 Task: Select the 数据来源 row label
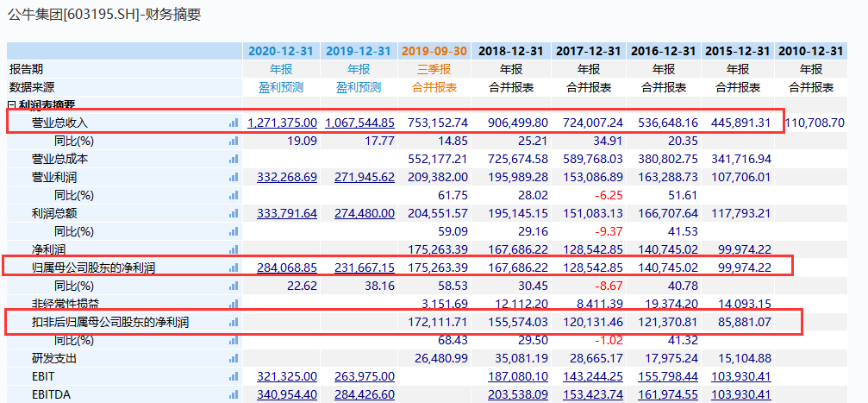(32, 87)
